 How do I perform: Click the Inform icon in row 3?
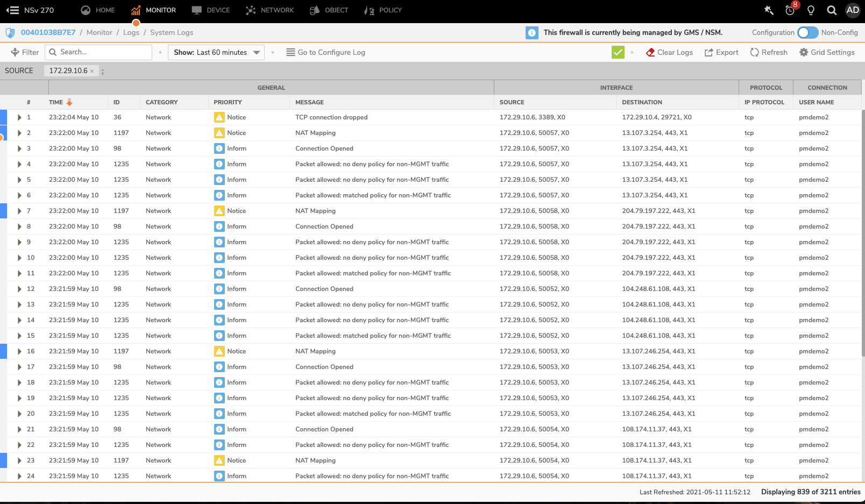pyautogui.click(x=219, y=148)
